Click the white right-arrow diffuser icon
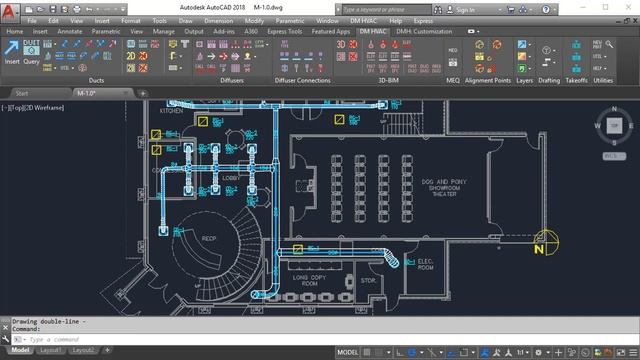The image size is (640, 360). 211,56
